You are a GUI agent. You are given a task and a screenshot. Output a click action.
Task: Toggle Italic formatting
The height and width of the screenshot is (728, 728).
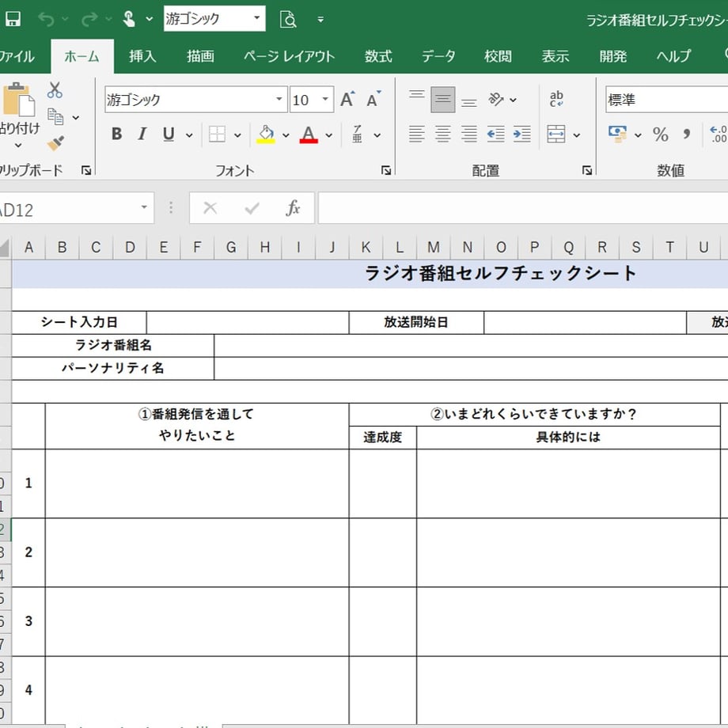[142, 135]
